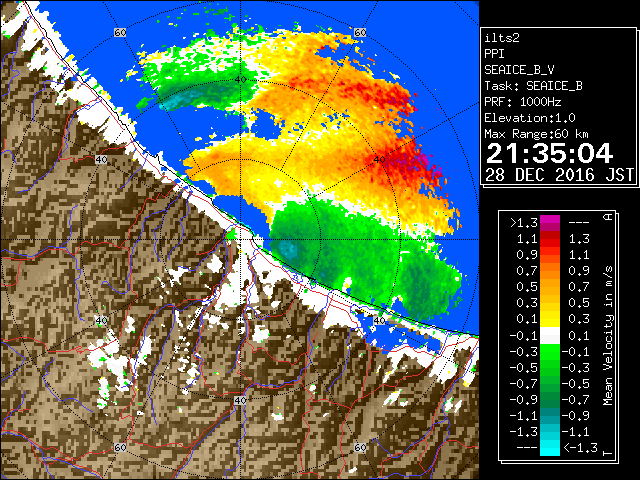Select the date '28 DEC 2016 JST'

[559, 175]
